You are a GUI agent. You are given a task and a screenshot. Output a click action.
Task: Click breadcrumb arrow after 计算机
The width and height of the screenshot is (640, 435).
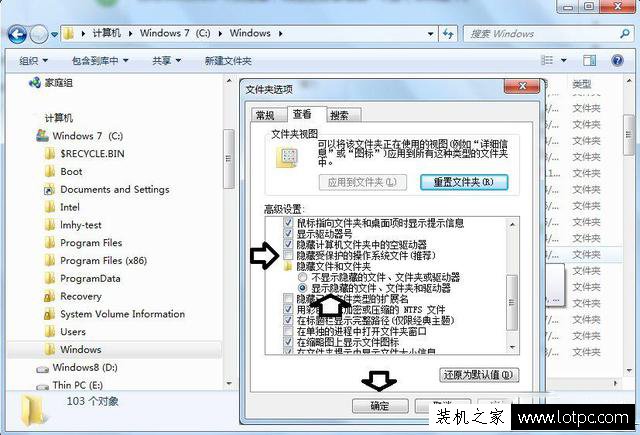(x=130, y=33)
